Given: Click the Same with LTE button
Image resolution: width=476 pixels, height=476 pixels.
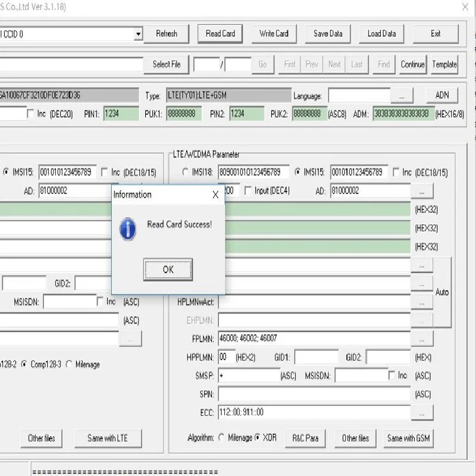Looking at the screenshot, I should pyautogui.click(x=108, y=439).
